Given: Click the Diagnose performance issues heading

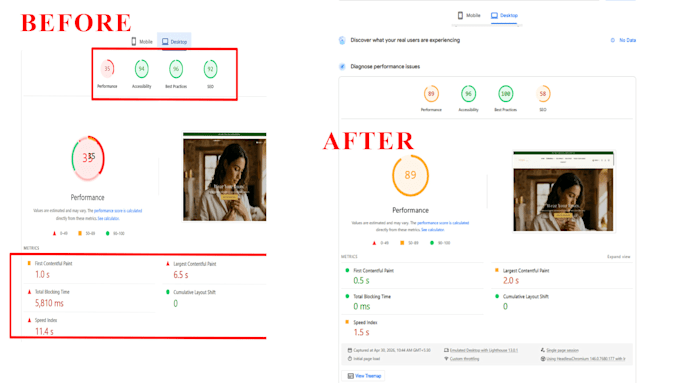Looking at the screenshot, I should 385,66.
